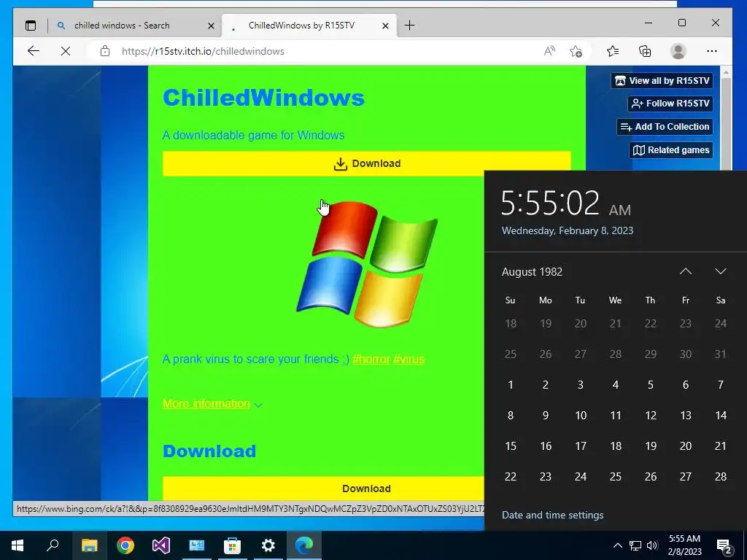Open a new tab with plus button
Image resolution: width=747 pixels, height=560 pixels.
point(409,26)
